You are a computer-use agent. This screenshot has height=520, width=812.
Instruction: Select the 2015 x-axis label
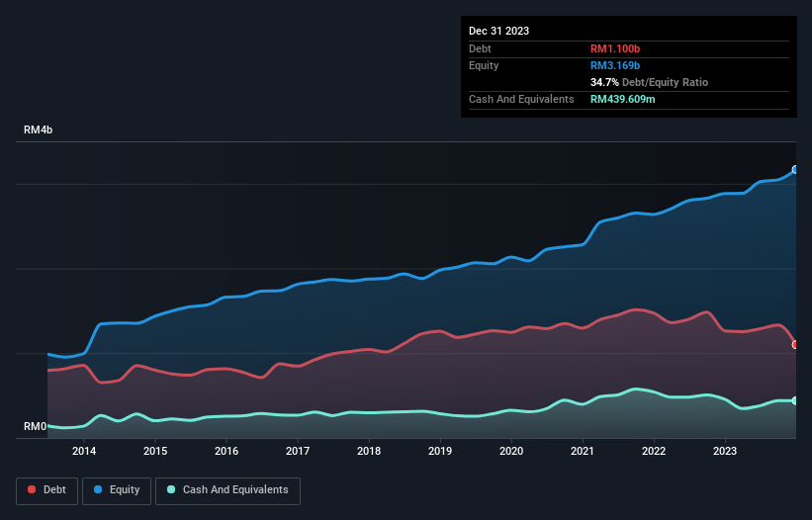click(x=155, y=451)
